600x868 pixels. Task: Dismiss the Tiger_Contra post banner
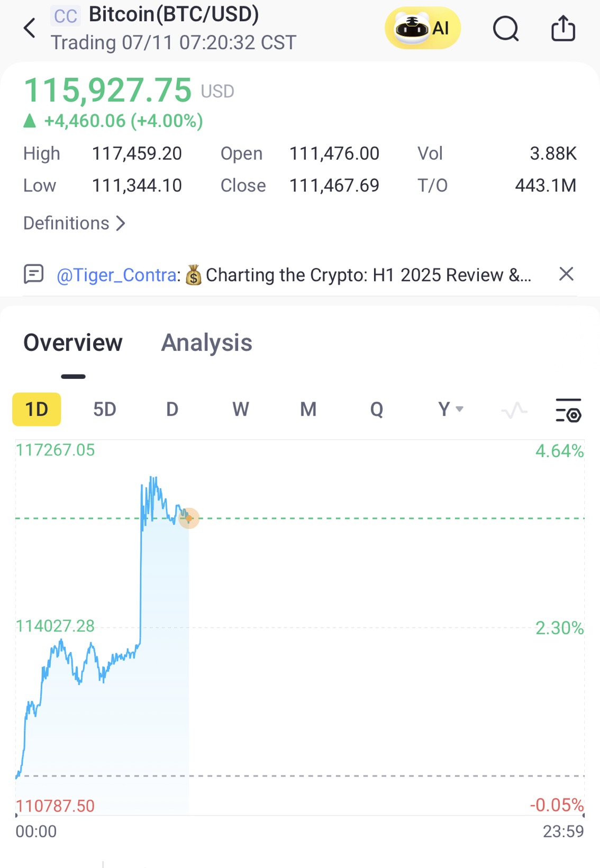tap(566, 274)
